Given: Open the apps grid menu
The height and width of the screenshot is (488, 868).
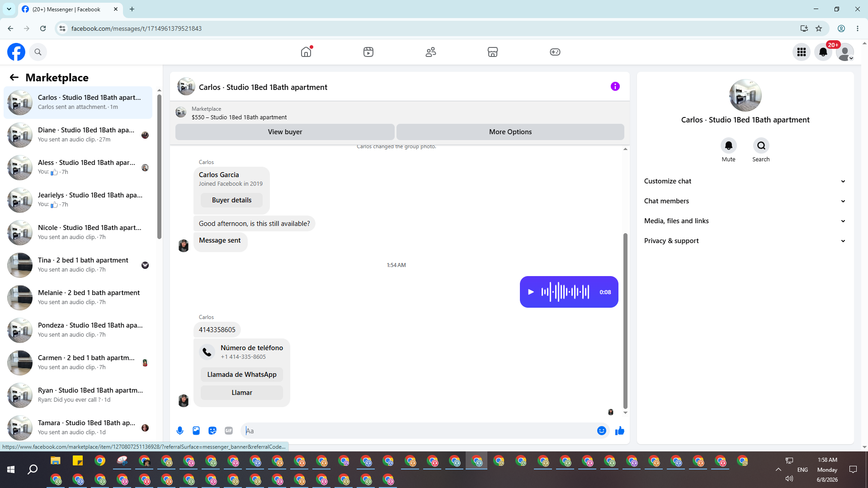Looking at the screenshot, I should (x=802, y=52).
